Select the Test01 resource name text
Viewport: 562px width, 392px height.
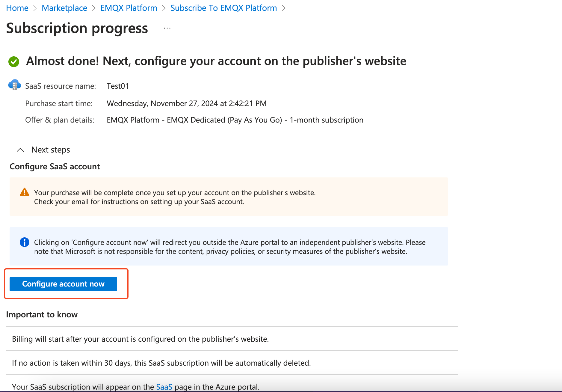click(118, 86)
